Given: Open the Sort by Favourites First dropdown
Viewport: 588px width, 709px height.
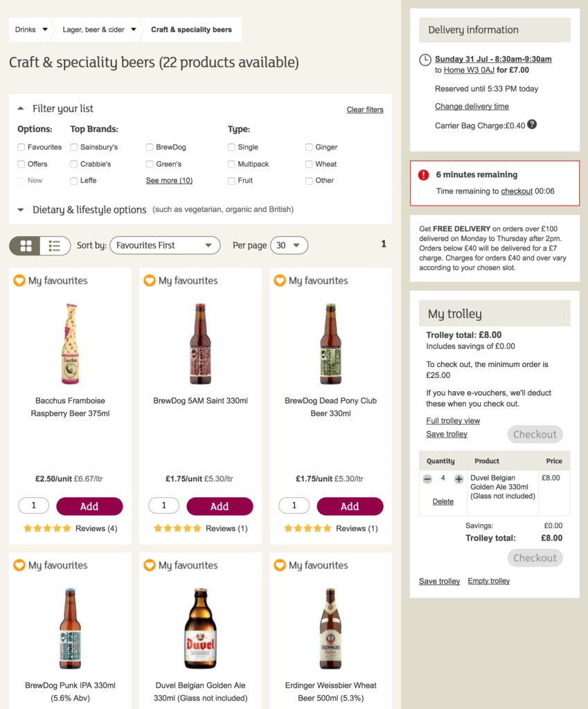Looking at the screenshot, I should (x=165, y=245).
